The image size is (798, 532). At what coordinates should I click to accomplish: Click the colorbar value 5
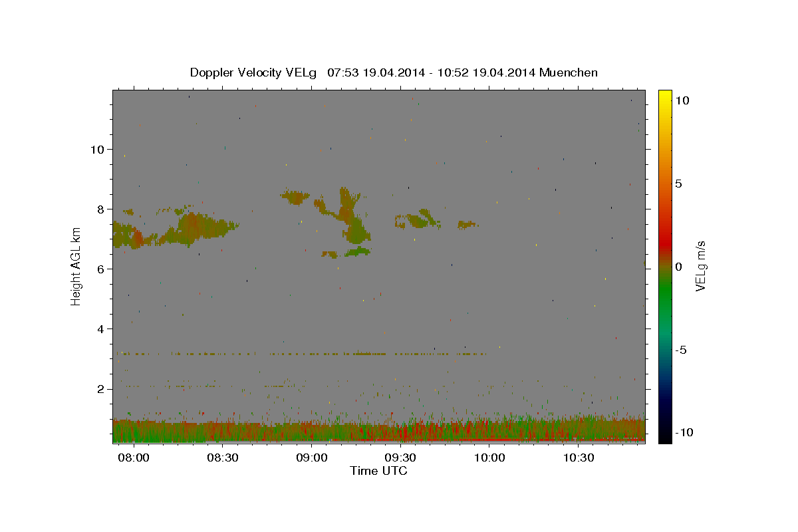pos(678,183)
